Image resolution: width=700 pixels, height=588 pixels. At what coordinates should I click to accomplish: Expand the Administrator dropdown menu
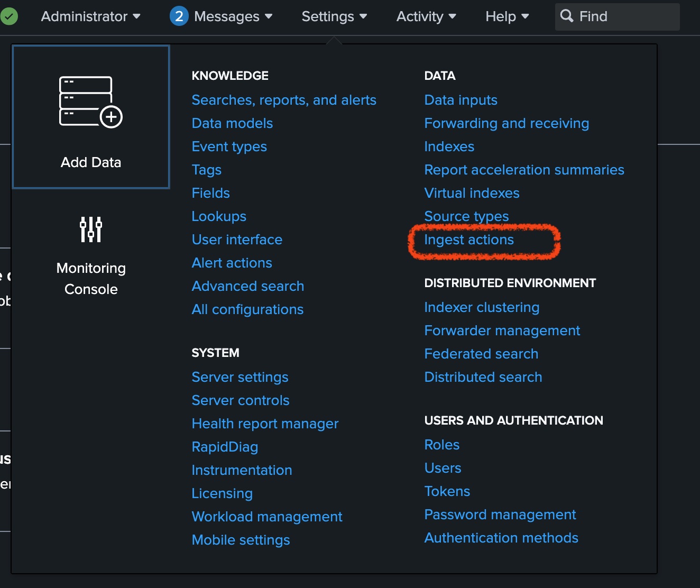(x=91, y=16)
